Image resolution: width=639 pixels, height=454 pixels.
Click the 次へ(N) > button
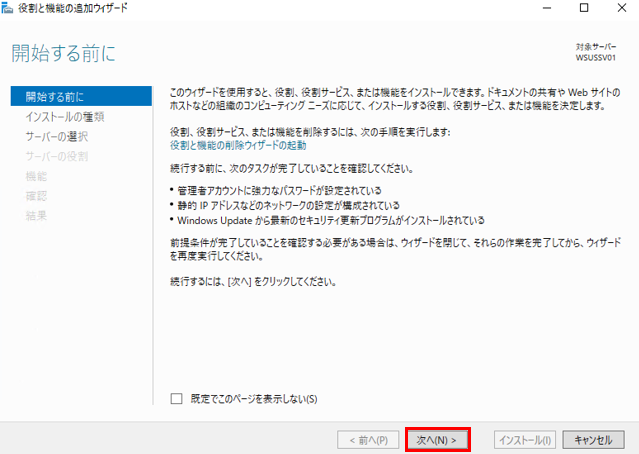point(437,439)
